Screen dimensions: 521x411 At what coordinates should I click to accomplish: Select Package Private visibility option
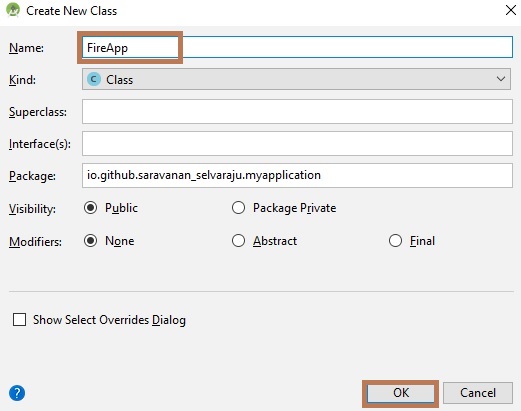point(238,208)
